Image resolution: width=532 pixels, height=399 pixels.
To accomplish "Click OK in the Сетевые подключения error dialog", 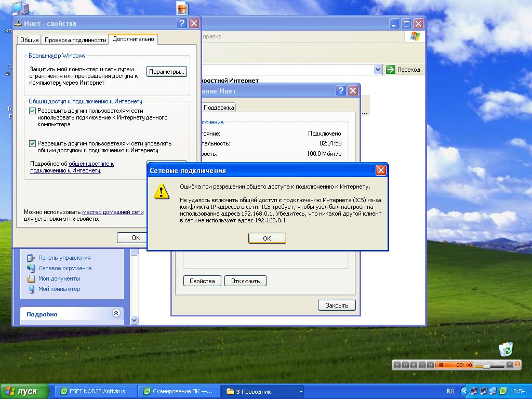I will [x=267, y=238].
